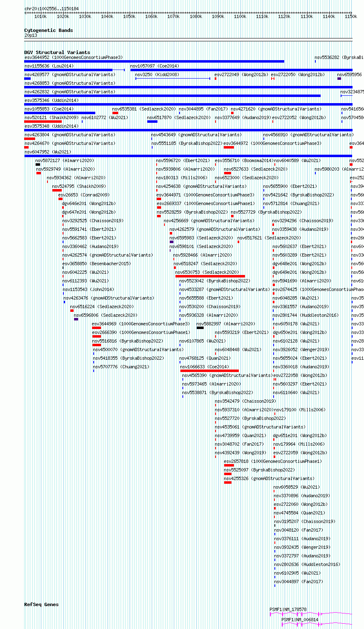Select esv3644969 (1000GenomesConsortiumPhase3) label
This screenshot has width=364, height=629.
pos(141,324)
